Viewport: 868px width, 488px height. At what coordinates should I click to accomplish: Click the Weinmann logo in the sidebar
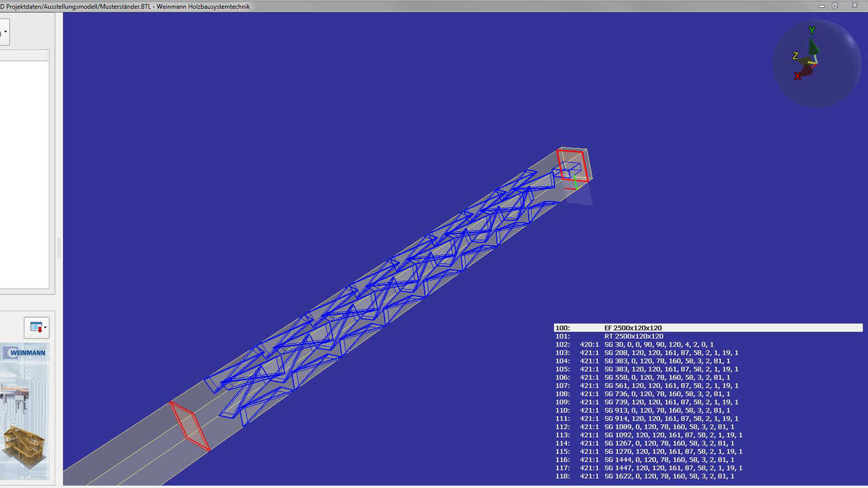[25, 353]
